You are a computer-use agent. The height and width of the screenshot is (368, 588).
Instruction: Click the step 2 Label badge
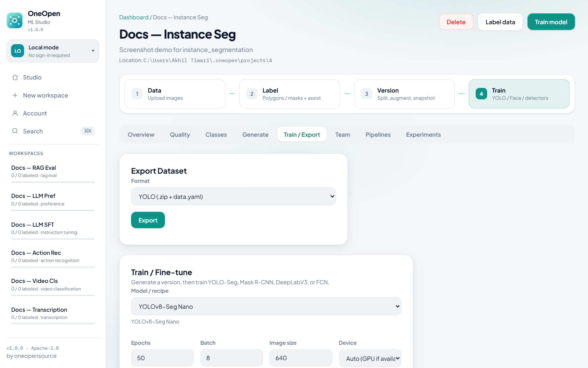pos(252,94)
